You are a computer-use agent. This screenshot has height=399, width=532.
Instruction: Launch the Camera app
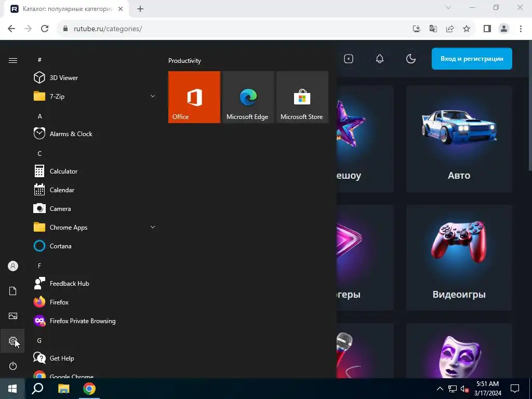tap(95, 209)
